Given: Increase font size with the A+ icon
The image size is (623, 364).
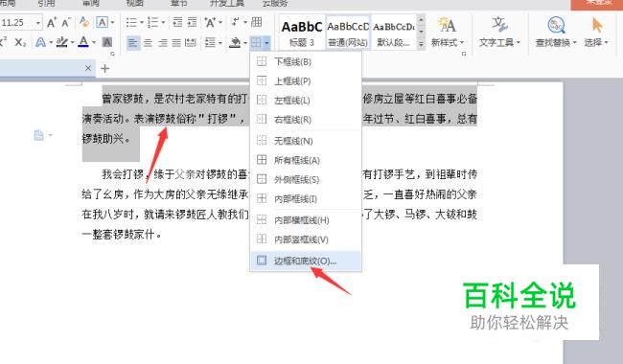Looking at the screenshot, I should click(x=52, y=23).
